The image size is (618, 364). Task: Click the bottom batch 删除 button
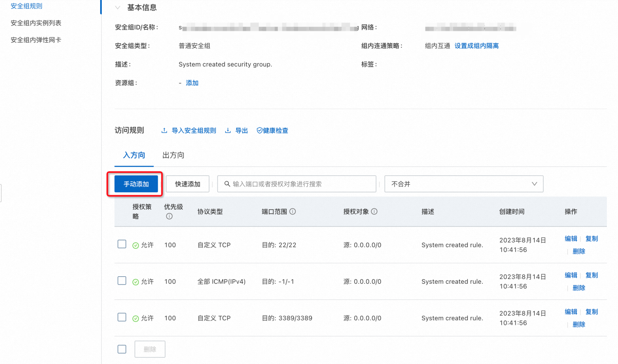(x=150, y=349)
